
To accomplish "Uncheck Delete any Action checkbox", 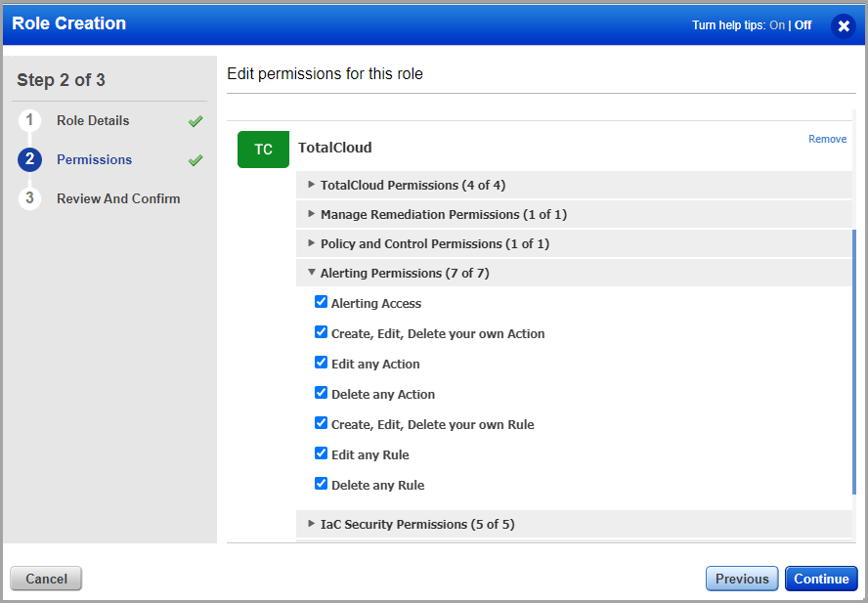I will coord(321,393).
